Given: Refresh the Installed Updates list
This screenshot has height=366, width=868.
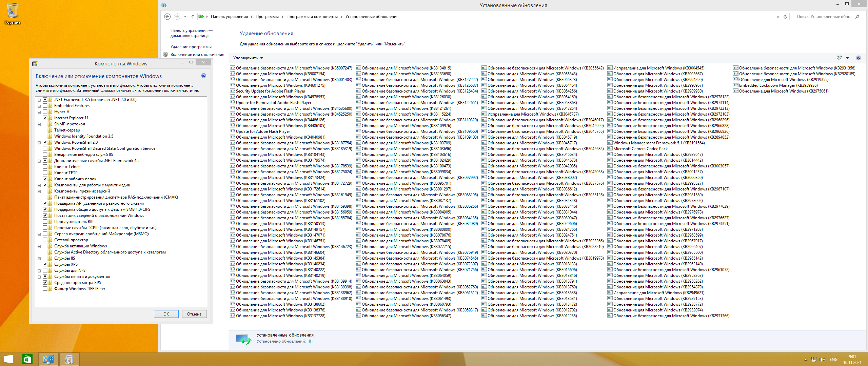Looking at the screenshot, I should coord(785,17).
